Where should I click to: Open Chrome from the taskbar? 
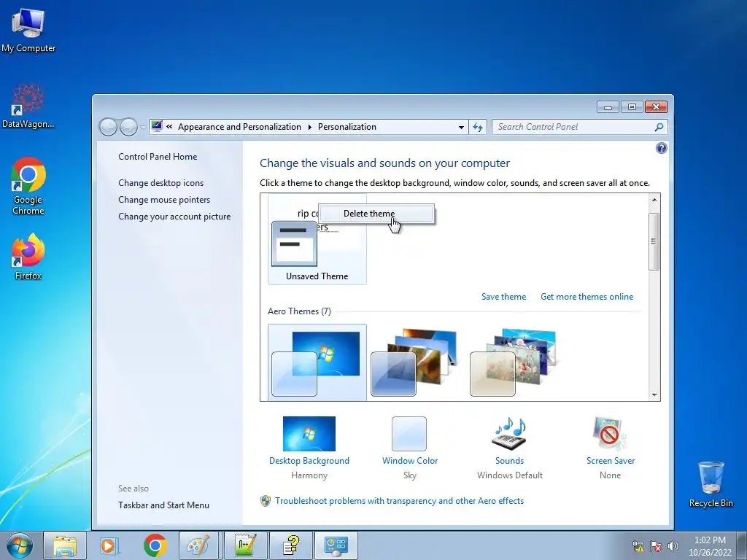(155, 545)
